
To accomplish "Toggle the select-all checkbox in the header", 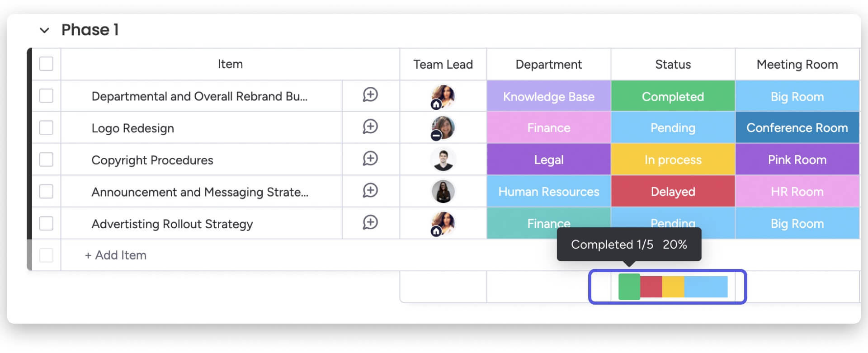I will tap(46, 64).
